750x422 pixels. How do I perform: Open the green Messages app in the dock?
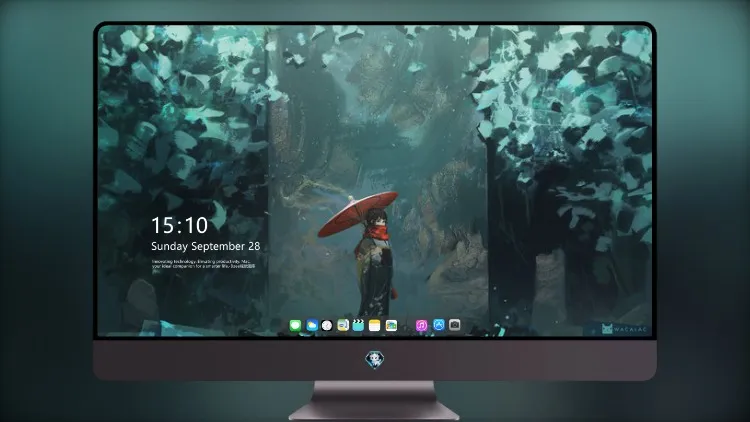[296, 326]
